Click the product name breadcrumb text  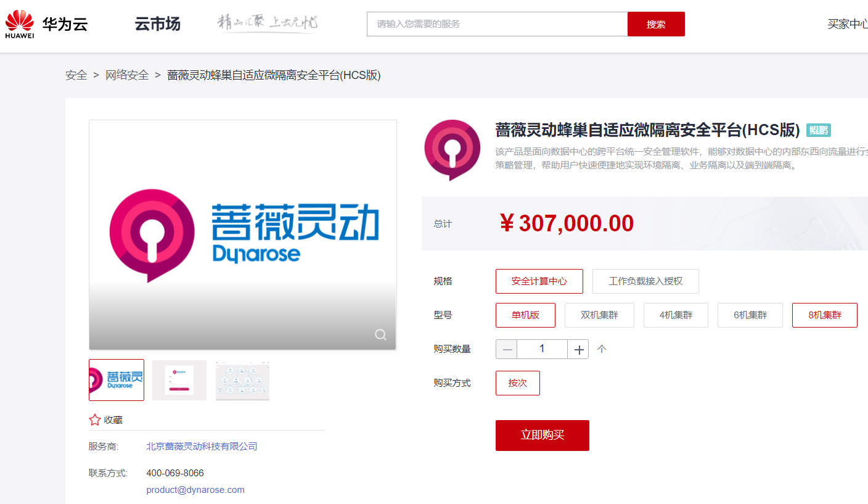pos(274,75)
